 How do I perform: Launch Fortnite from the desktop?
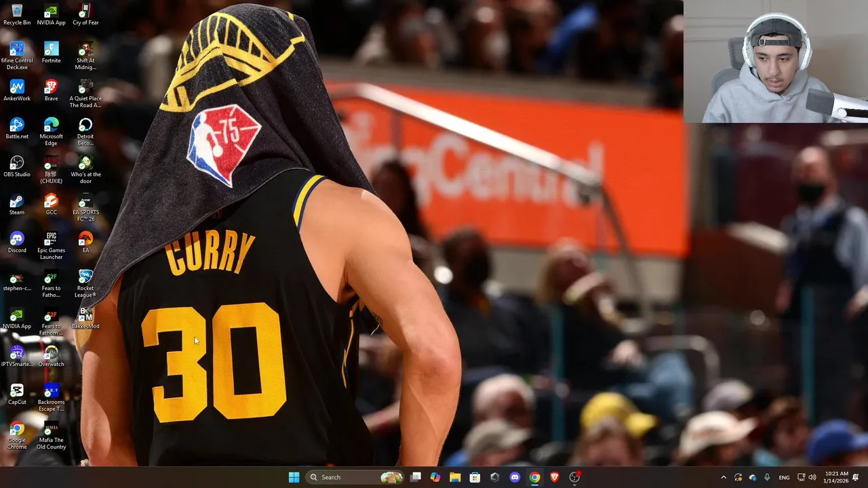pos(51,53)
